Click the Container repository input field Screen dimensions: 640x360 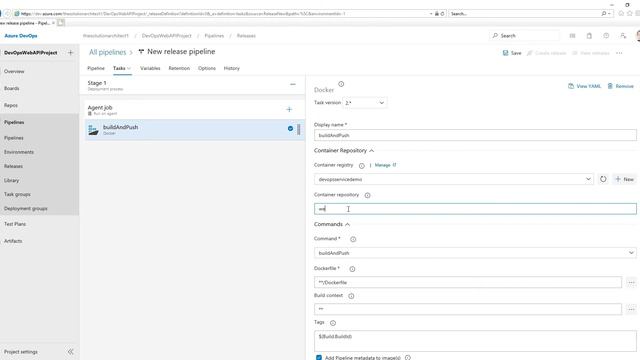click(475, 209)
